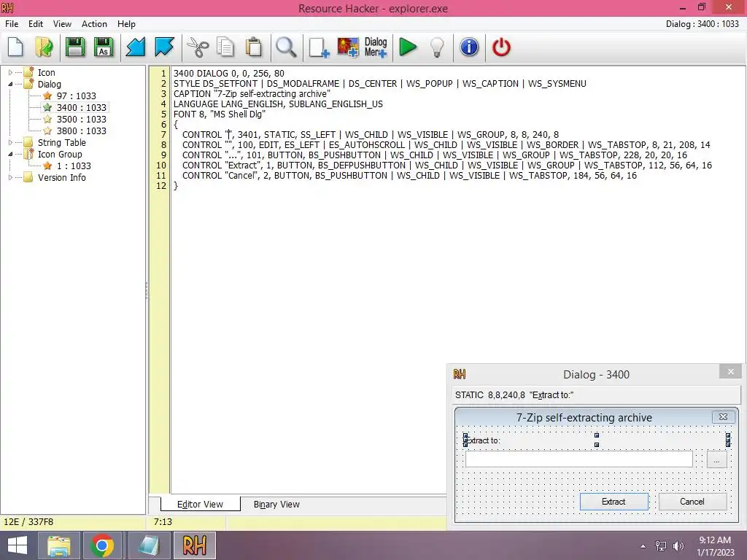Viewport: 747px width, 560px height.
Task: Expand the Icon tree node
Action: [x=10, y=72]
